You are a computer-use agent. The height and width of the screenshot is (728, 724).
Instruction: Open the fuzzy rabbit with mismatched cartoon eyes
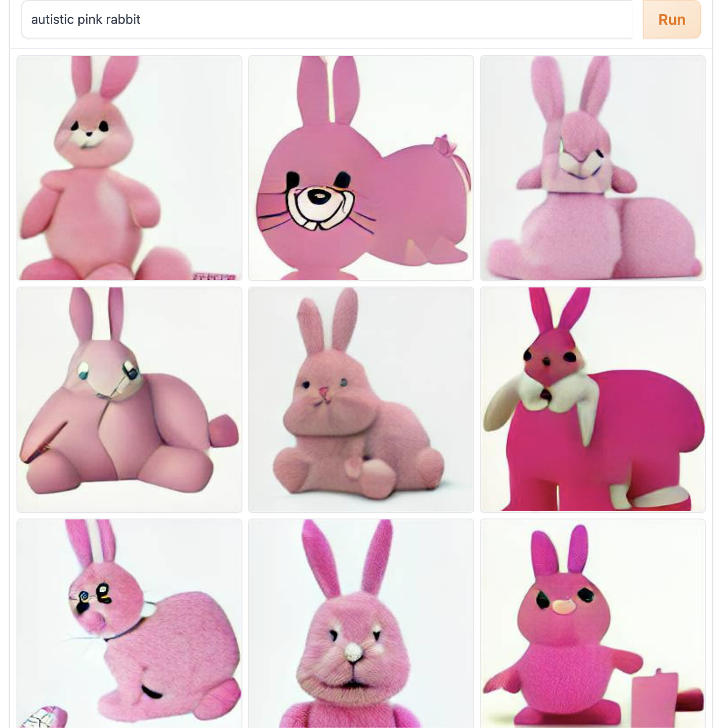pyautogui.click(x=129, y=623)
